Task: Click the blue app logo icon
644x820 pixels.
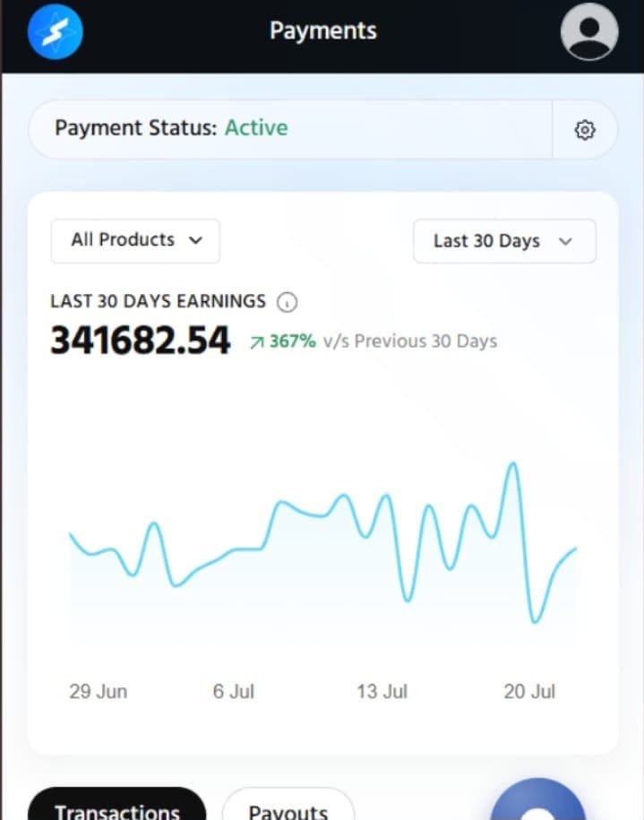Action: [55, 32]
